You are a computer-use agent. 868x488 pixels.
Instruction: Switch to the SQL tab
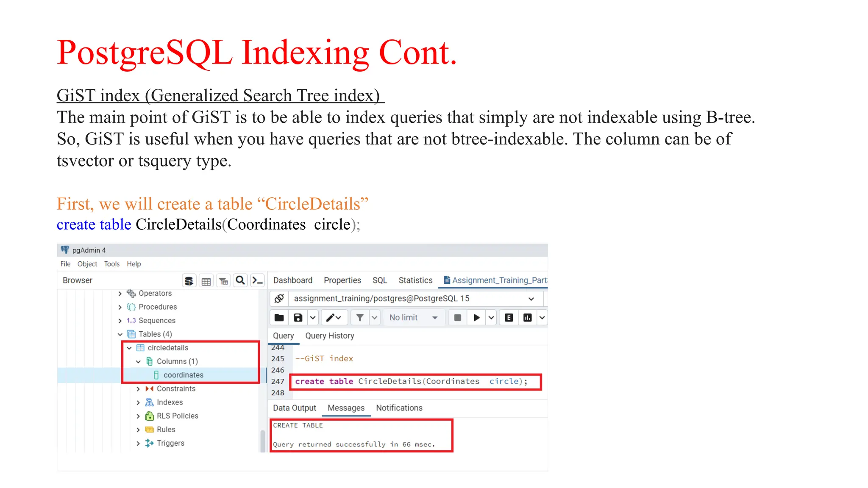(x=380, y=280)
